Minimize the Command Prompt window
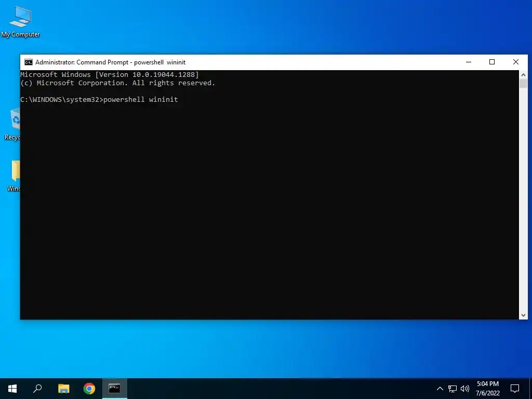This screenshot has height=399, width=532. 469,62
